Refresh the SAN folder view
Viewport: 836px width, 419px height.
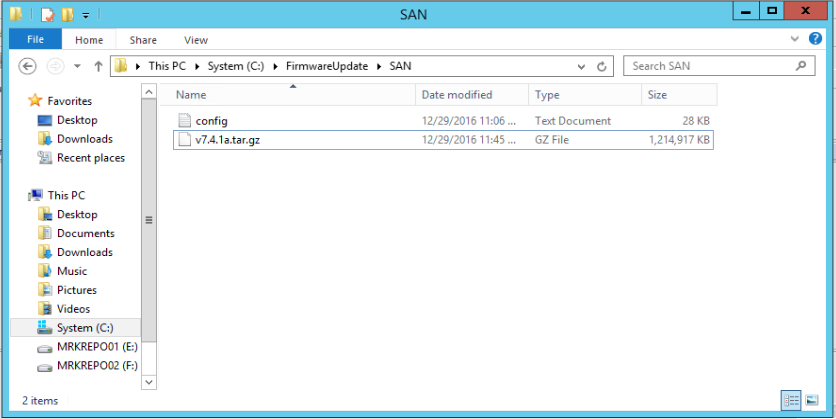602,67
